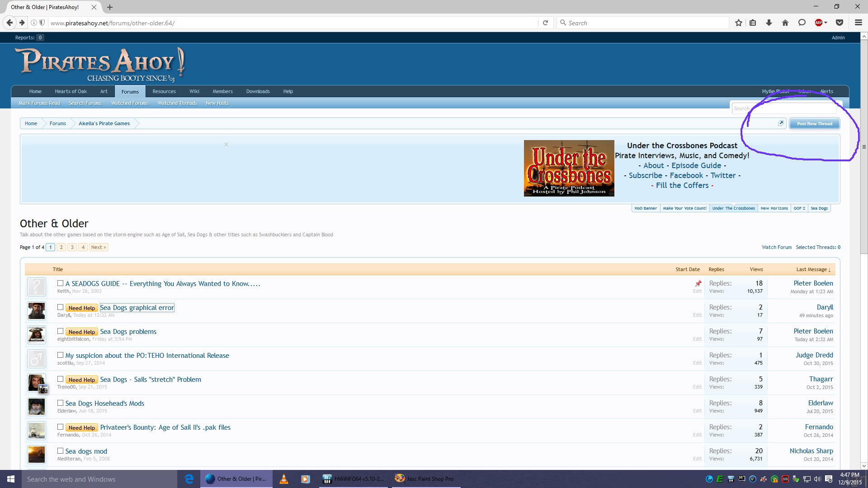This screenshot has height=488, width=868.
Task: Click the Adblock Plus ABP icon
Action: pyautogui.click(x=818, y=23)
